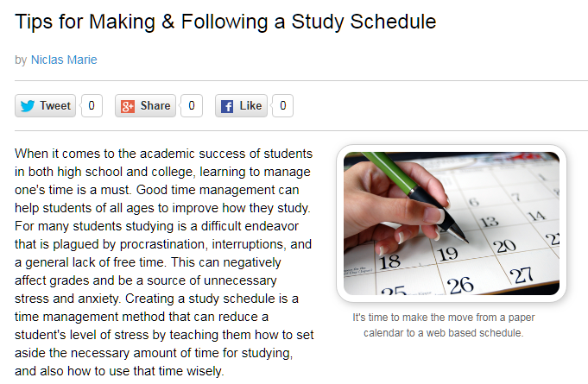Open the tweet count bubble
The width and height of the screenshot is (588, 384).
coord(92,106)
